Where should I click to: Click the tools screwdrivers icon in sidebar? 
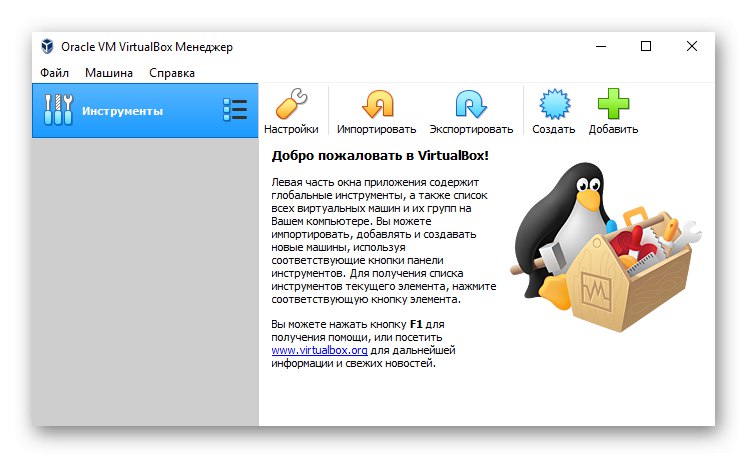[58, 110]
